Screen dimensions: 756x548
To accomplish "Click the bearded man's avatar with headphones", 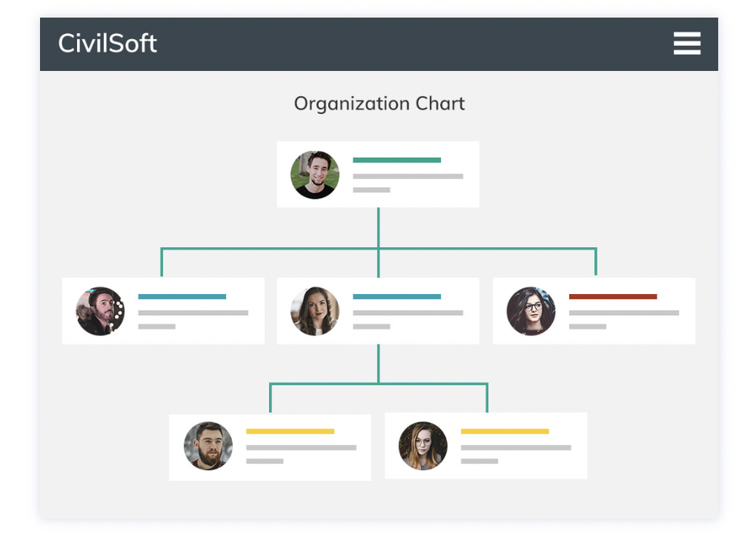I will pos(99,310).
